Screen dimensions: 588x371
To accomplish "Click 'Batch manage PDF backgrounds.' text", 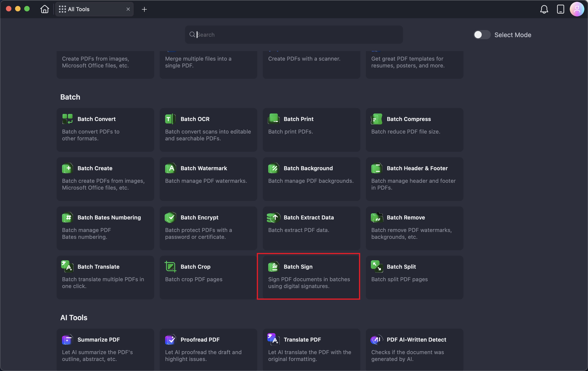I will [311, 181].
